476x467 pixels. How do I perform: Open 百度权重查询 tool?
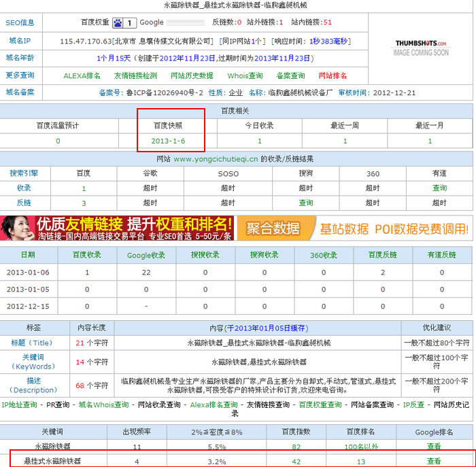tap(320, 404)
